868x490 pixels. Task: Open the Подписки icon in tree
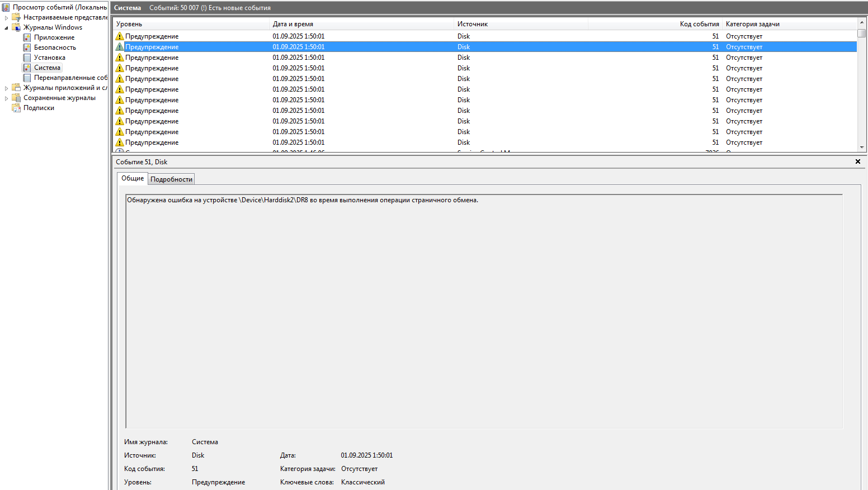pyautogui.click(x=16, y=108)
